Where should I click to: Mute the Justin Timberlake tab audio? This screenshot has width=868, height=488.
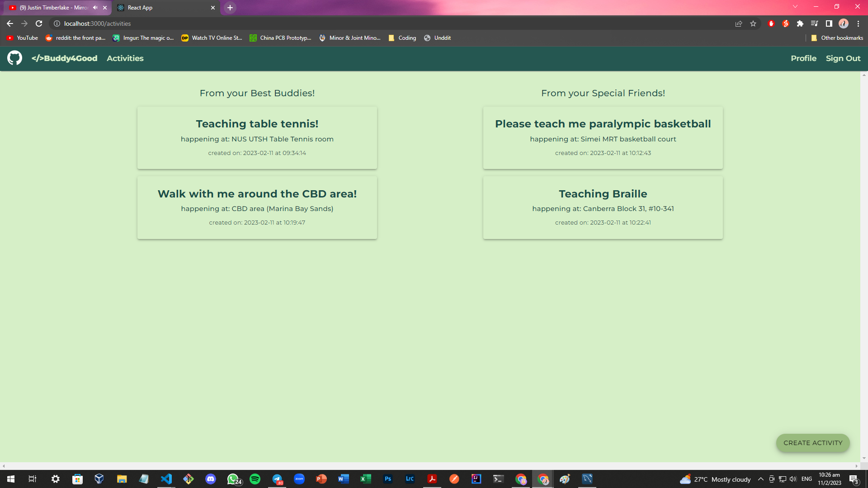point(95,8)
